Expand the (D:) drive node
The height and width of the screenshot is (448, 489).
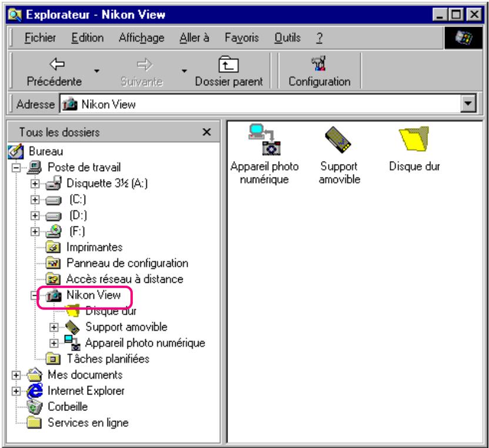35,215
